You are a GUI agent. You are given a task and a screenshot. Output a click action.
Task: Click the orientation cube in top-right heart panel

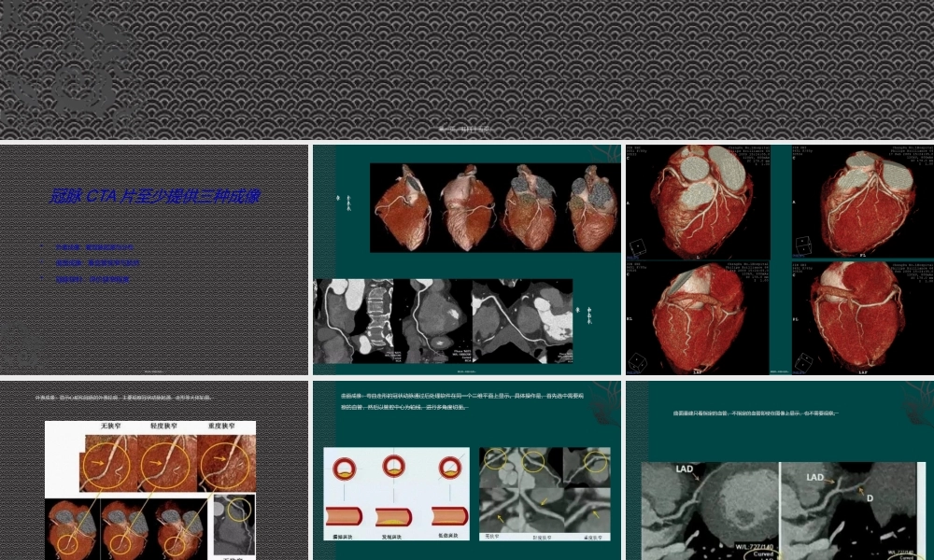pos(801,246)
